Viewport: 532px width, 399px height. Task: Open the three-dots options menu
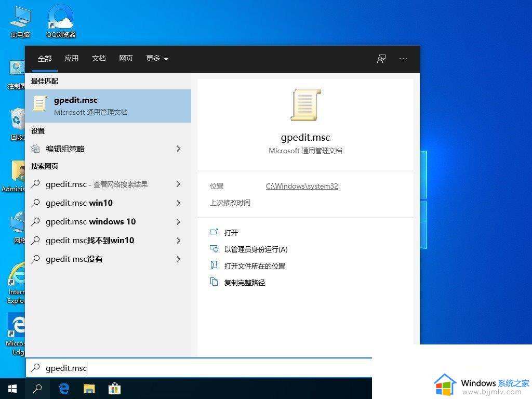coord(403,59)
